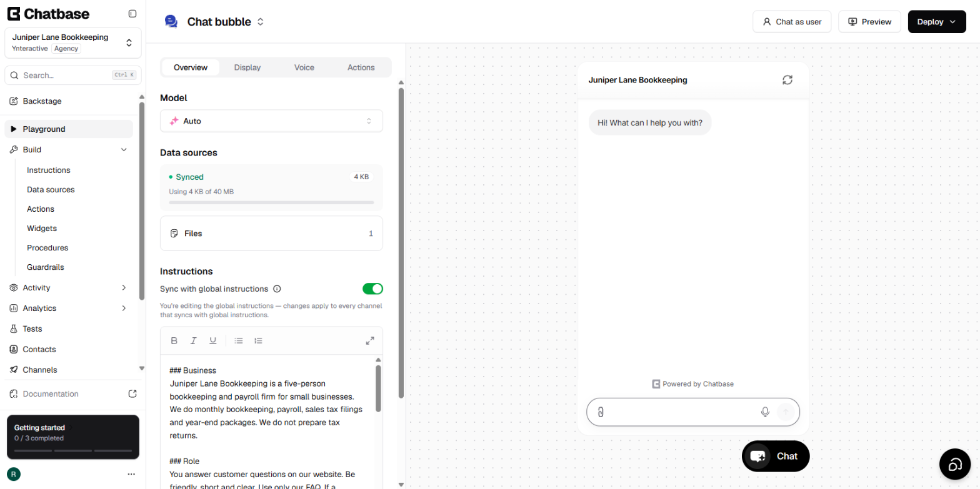Expand the instructions editor to fullscreen

[x=370, y=340]
